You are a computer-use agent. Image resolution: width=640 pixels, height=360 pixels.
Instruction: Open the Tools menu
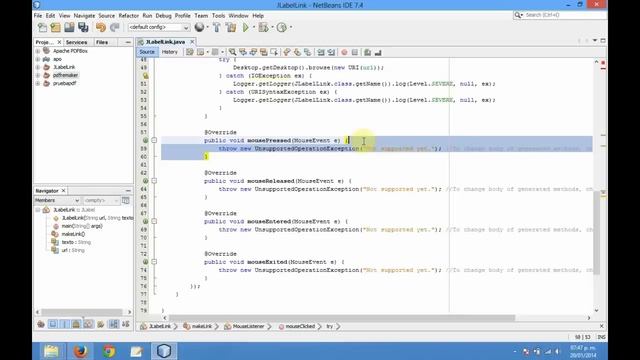218,16
